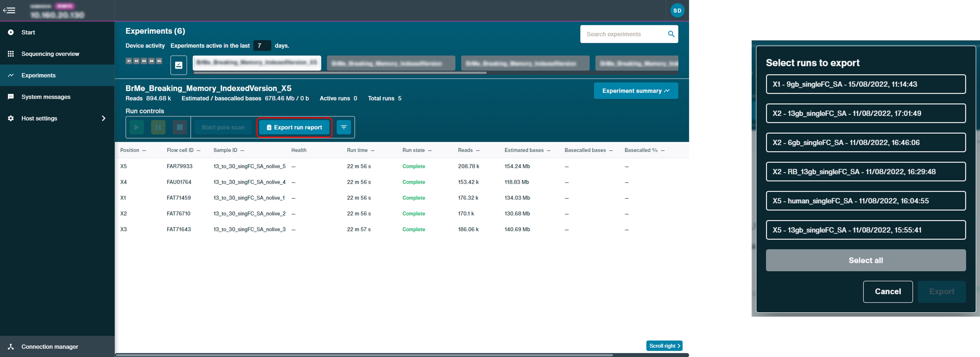Click the stop run control

(180, 127)
